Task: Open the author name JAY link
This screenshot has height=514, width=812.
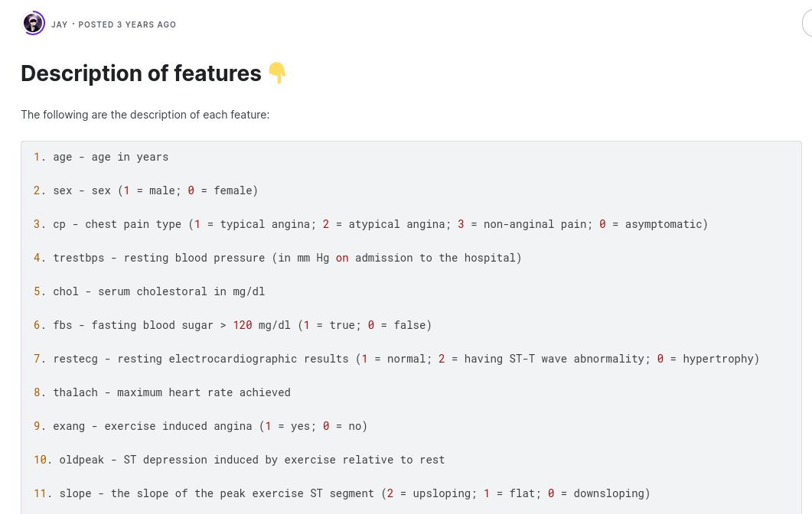Action: (60, 24)
